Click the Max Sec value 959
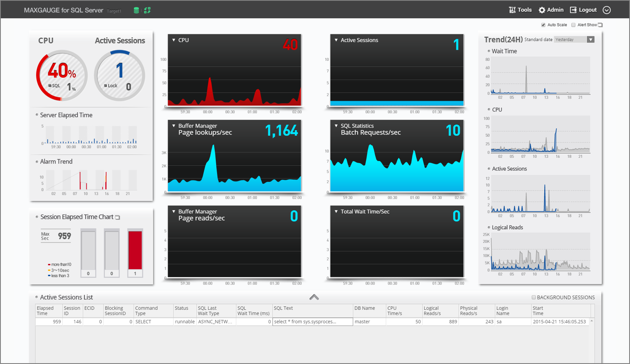 tap(64, 236)
